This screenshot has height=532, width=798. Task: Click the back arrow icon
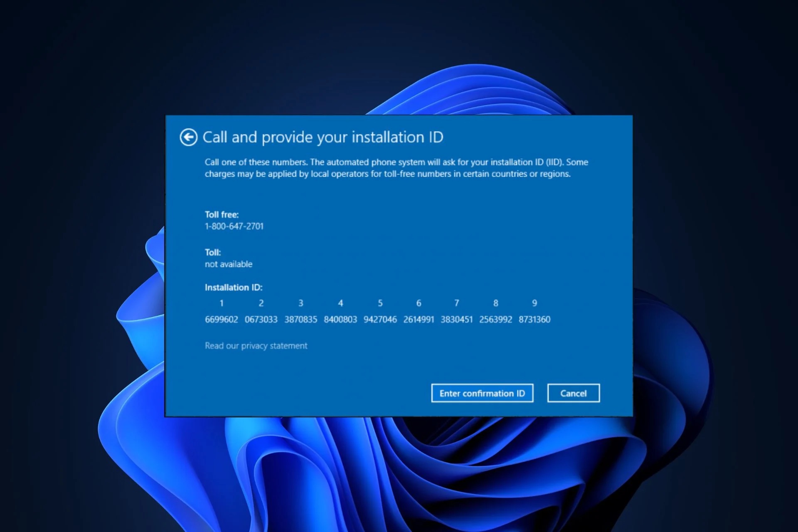pos(188,137)
